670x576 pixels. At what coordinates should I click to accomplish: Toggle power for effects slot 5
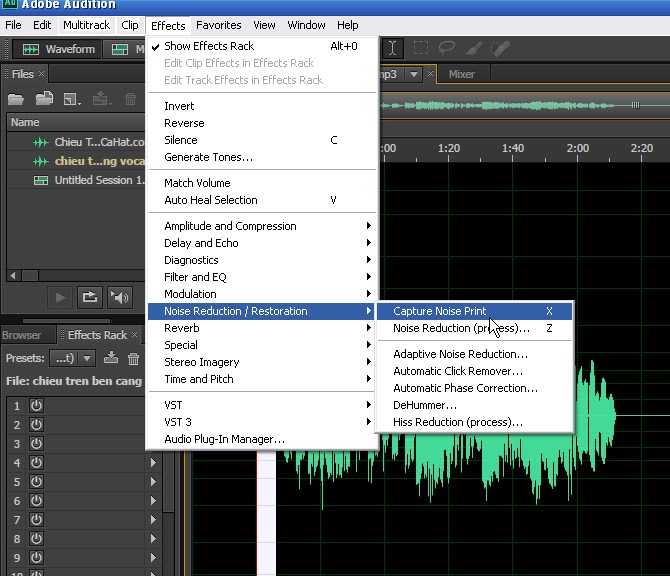36,482
